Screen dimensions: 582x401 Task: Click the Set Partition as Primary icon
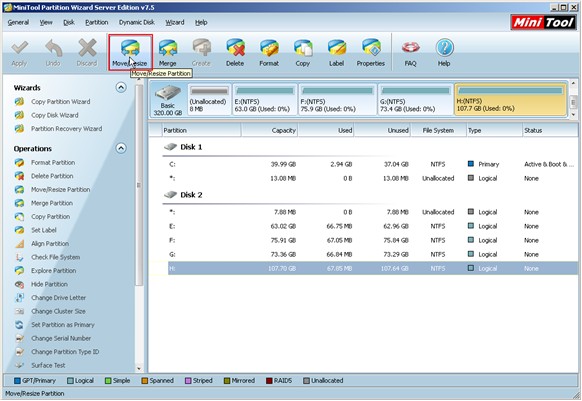click(19, 325)
